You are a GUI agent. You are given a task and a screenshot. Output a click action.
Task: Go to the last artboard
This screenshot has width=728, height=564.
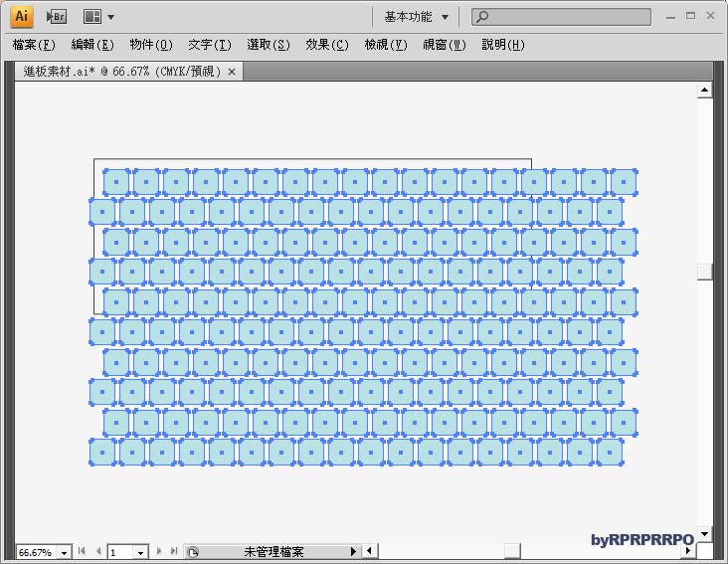(174, 551)
